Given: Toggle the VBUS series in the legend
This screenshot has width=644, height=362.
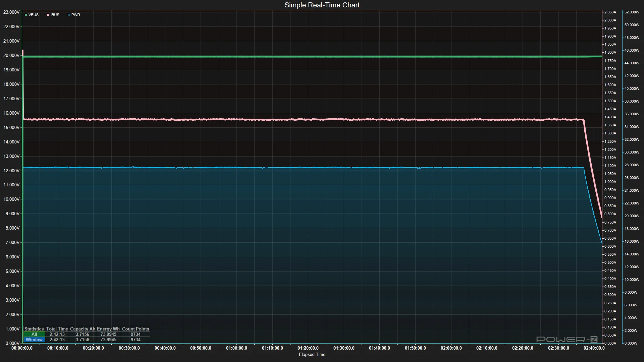Looking at the screenshot, I should (32, 15).
